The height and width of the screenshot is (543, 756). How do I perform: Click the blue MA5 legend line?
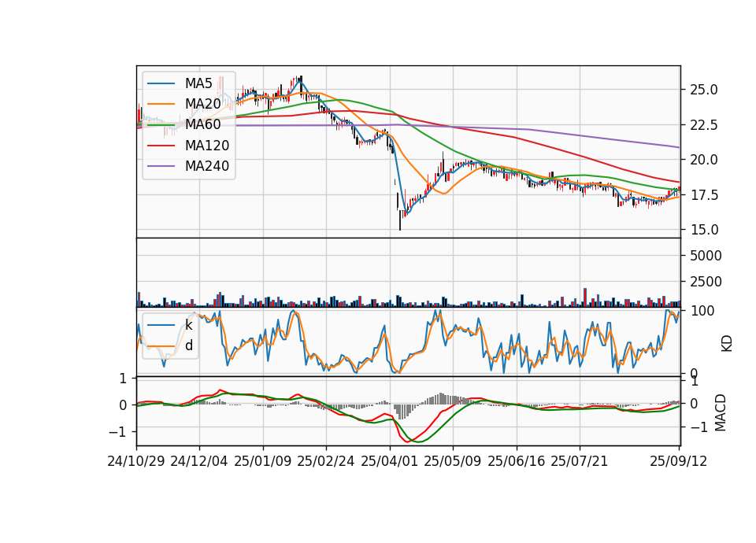(x=161, y=83)
